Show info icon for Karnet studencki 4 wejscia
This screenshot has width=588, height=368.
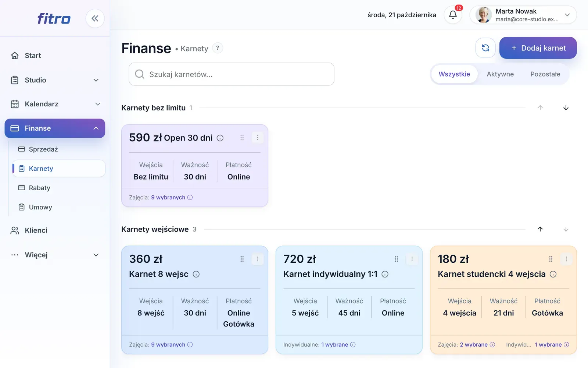[x=553, y=274]
